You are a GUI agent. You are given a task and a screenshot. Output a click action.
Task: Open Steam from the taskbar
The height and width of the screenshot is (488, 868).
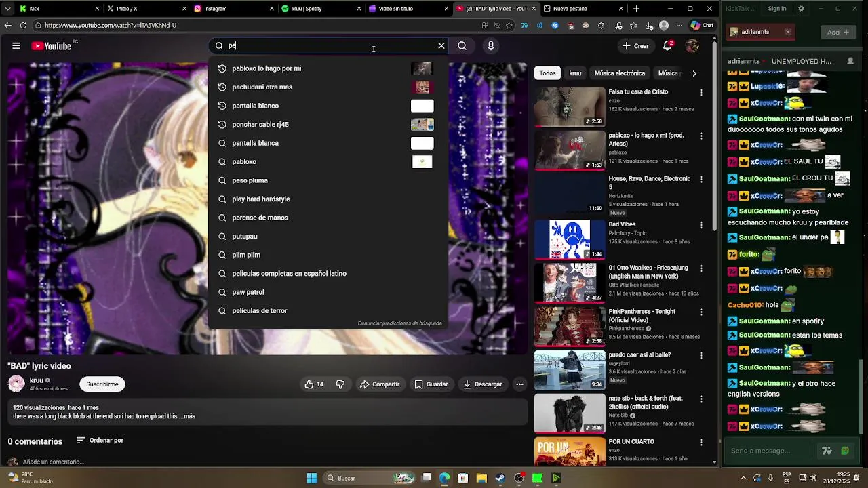500,478
